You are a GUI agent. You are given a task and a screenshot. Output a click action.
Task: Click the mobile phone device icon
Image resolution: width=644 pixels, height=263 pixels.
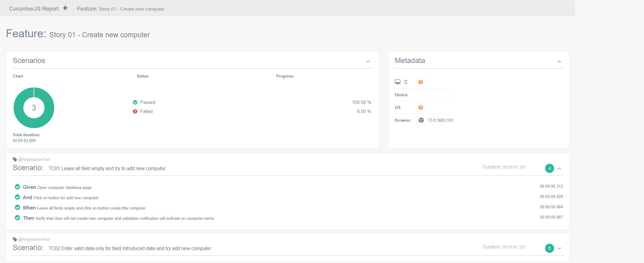406,82
